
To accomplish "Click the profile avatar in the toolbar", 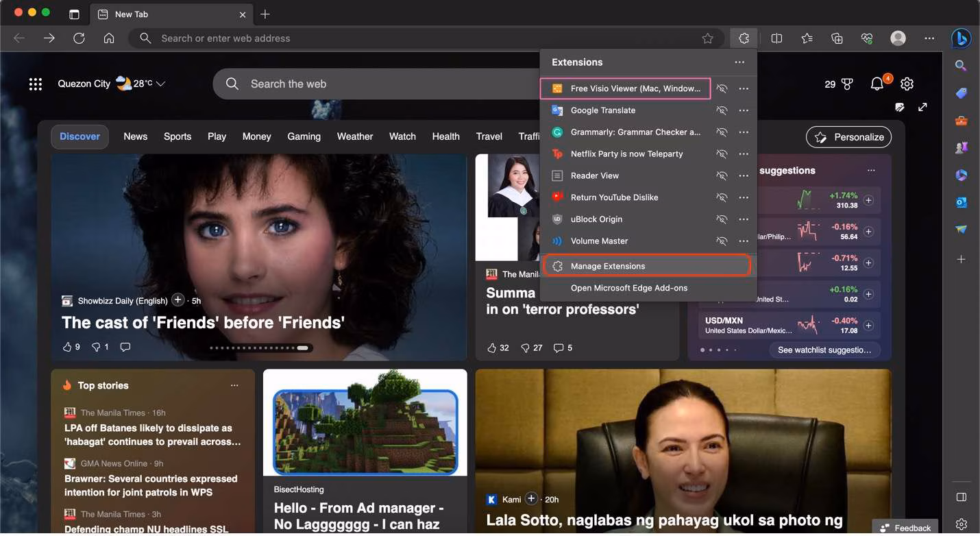I will 898,38.
